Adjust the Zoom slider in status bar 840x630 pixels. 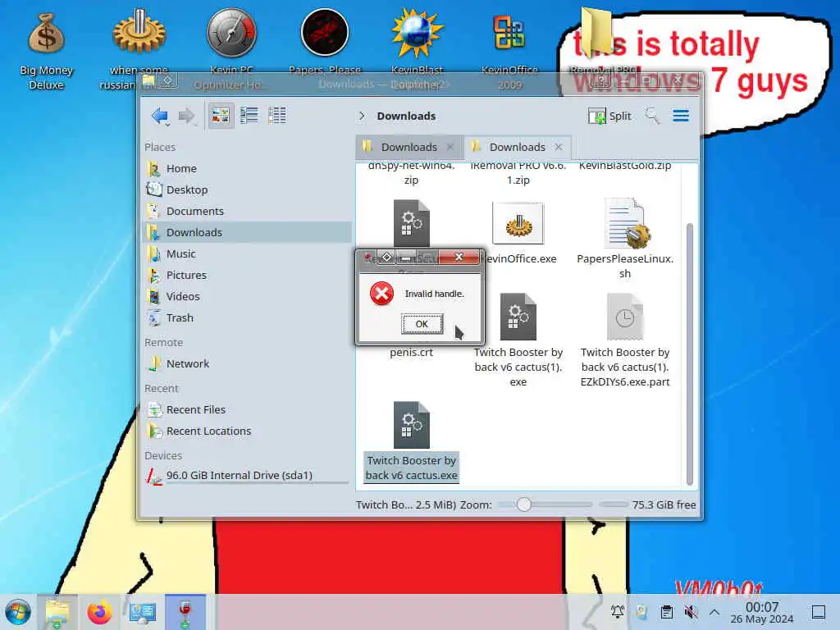click(545, 504)
